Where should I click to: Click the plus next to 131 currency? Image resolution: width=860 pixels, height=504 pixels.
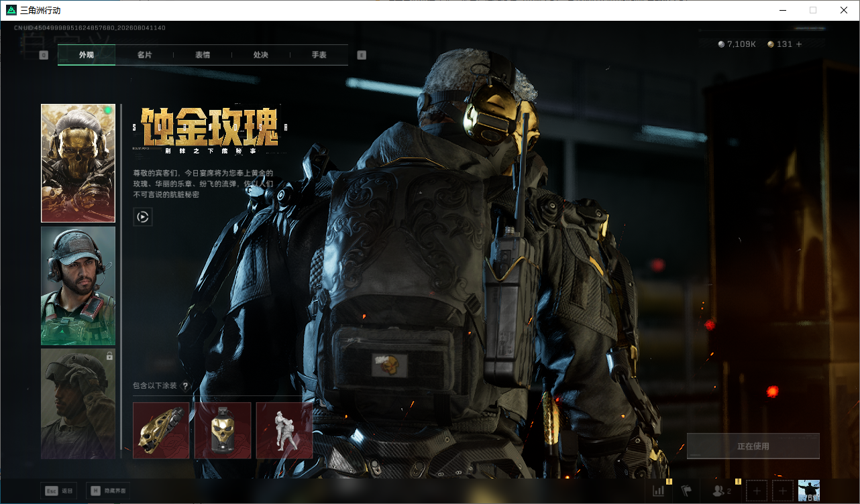799,44
